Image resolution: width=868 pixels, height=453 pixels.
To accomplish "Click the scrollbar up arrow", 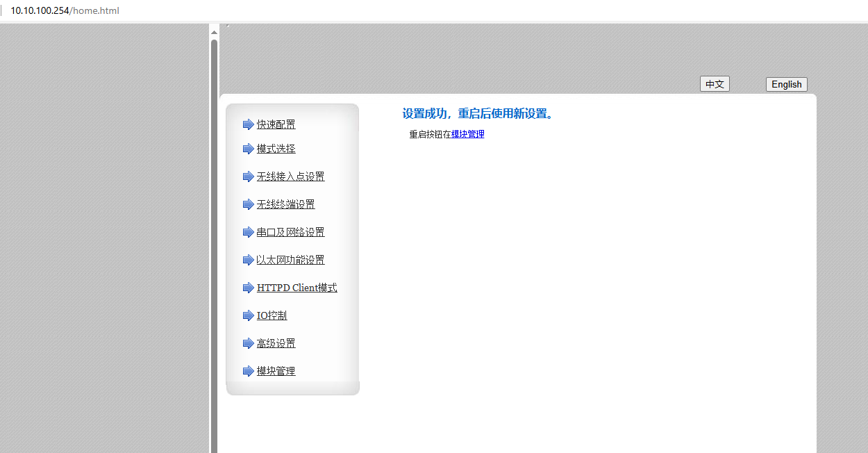I will tap(214, 32).
